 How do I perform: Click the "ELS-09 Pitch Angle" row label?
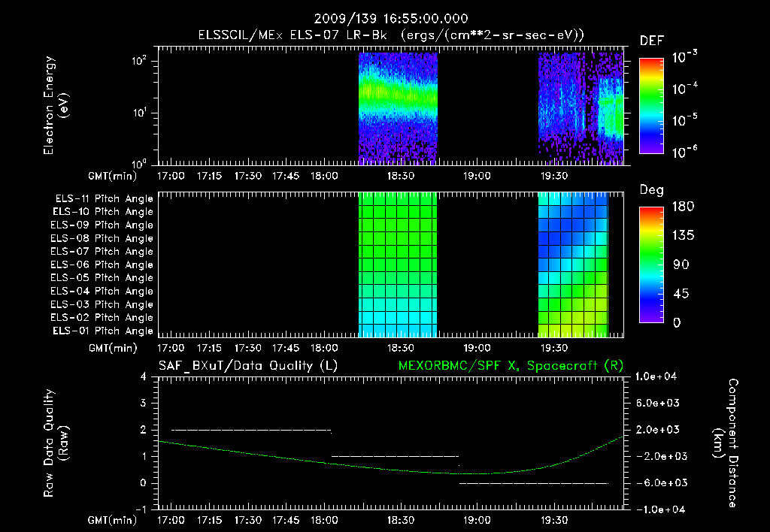coord(102,225)
